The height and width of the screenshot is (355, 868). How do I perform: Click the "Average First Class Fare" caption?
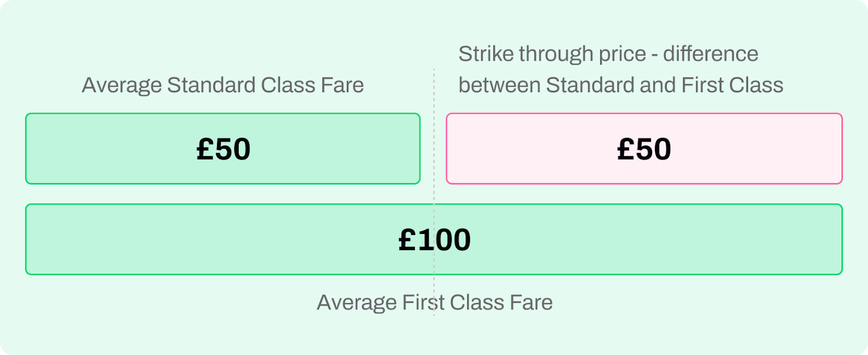[435, 302]
